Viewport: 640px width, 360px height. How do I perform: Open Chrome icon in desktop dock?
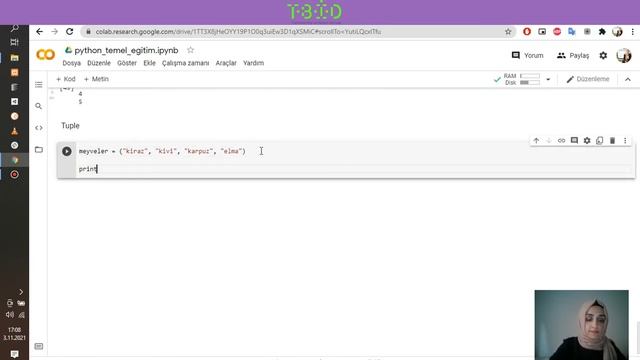click(x=14, y=160)
